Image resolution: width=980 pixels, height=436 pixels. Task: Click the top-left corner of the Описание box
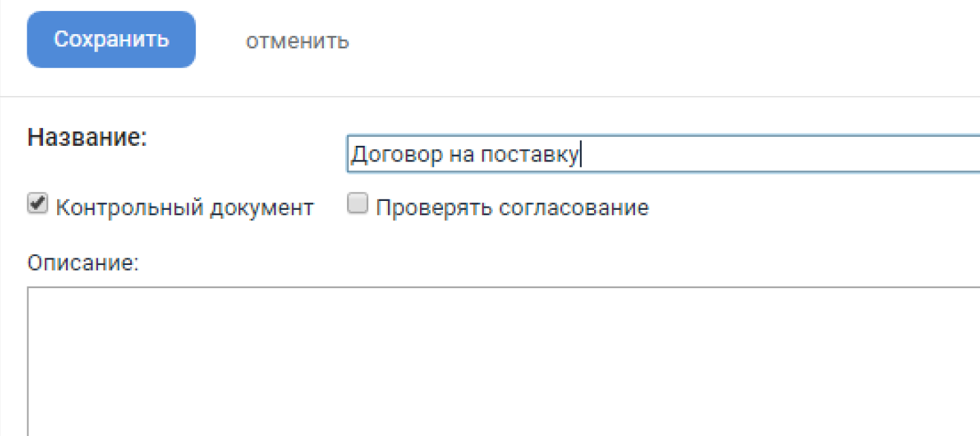click(31, 290)
